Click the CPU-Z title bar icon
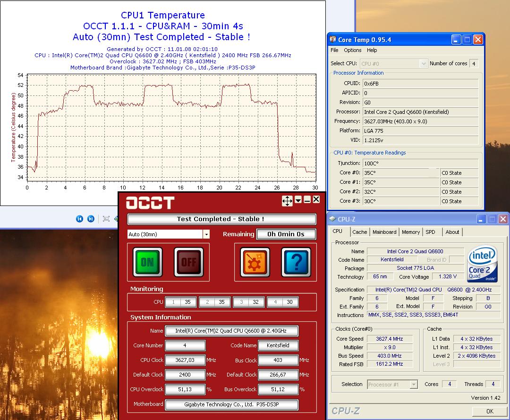 (x=332, y=219)
